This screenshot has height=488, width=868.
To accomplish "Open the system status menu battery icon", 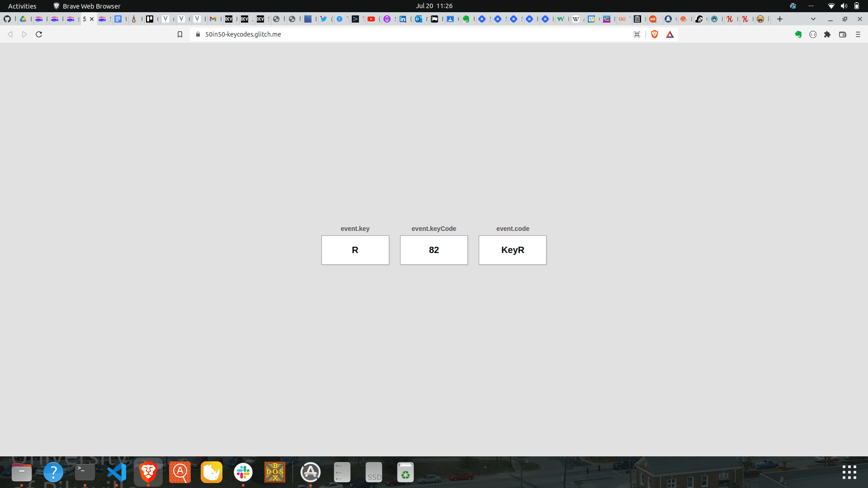I will tap(856, 6).
